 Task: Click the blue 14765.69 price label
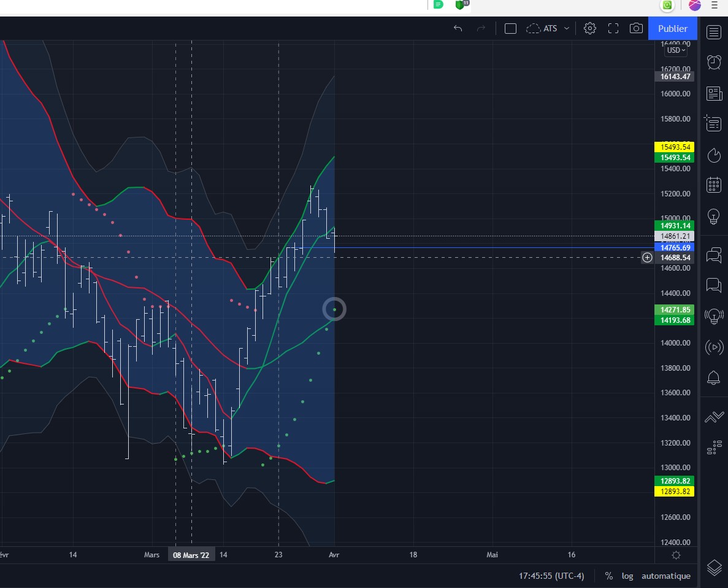[674, 247]
